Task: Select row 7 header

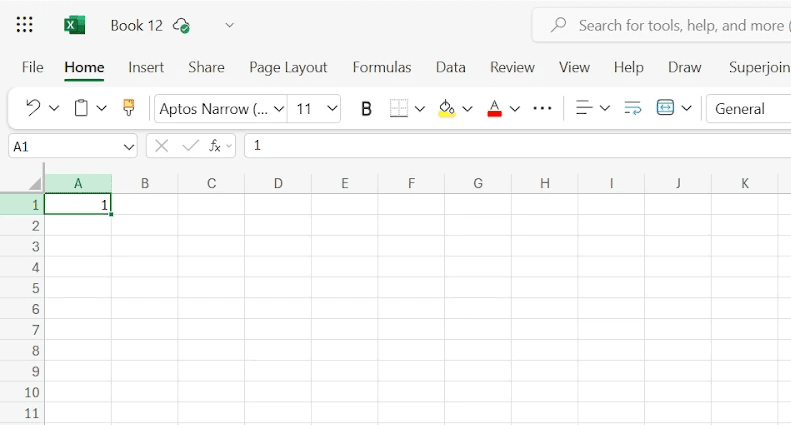Action: coord(22,330)
